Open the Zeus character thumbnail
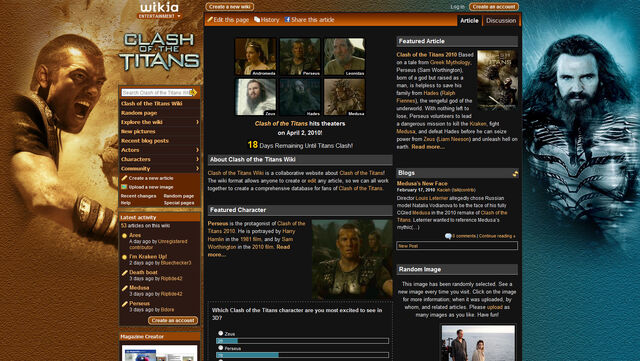This screenshot has width=640, height=361. click(x=256, y=97)
